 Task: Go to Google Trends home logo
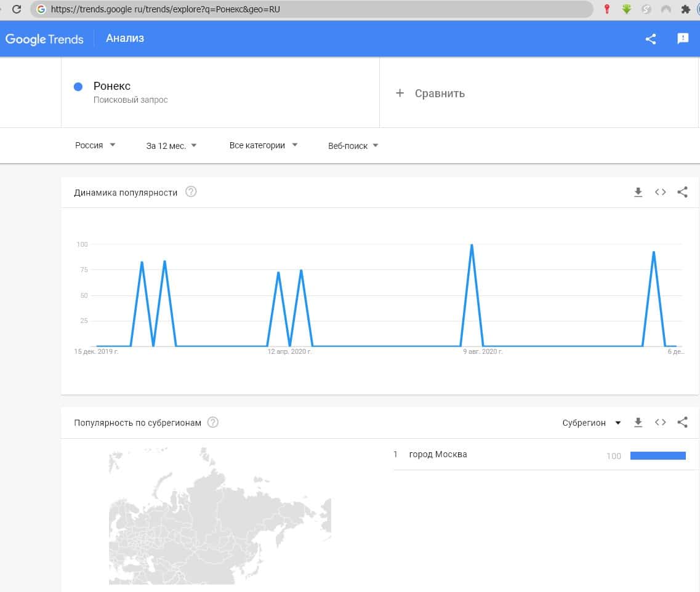tap(44, 39)
